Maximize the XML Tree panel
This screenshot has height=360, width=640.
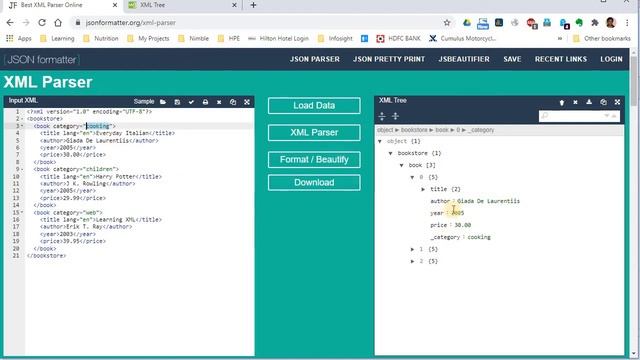click(617, 102)
